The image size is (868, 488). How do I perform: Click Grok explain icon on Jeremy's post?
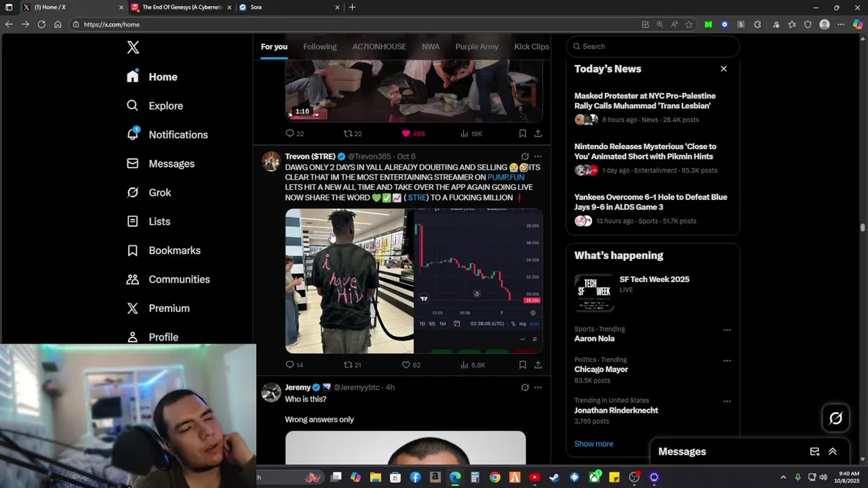click(x=525, y=388)
